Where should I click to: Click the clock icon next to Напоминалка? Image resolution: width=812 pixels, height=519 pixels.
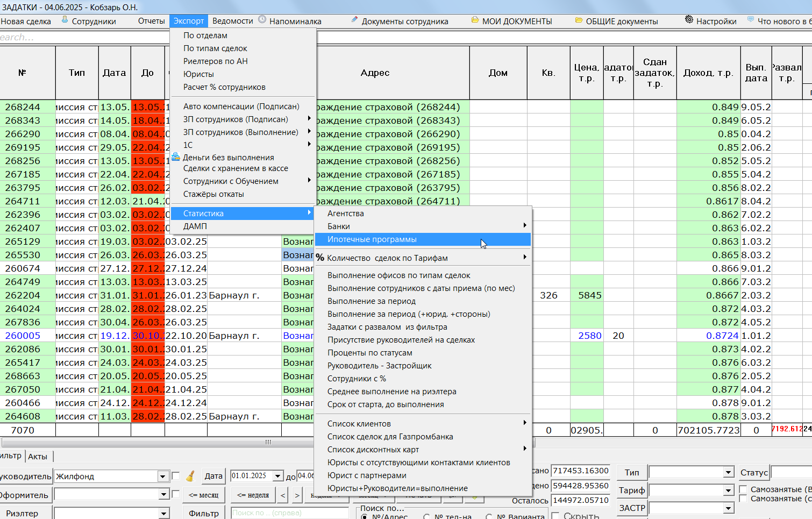tap(262, 20)
